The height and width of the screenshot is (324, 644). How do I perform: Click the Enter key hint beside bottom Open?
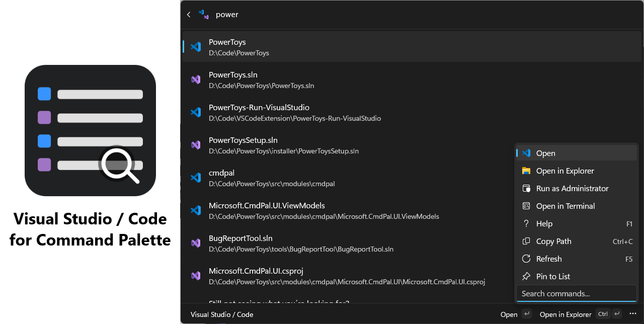526,314
